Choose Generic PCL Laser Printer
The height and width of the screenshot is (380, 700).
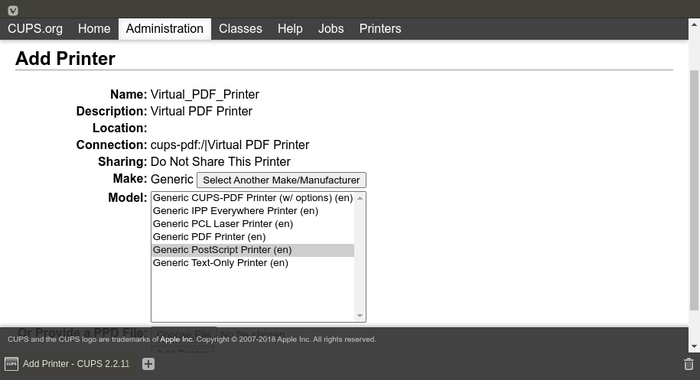tap(253, 224)
